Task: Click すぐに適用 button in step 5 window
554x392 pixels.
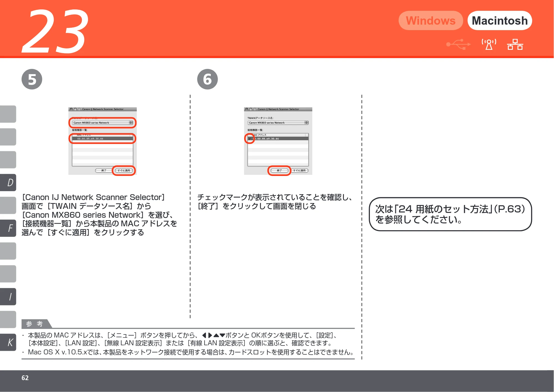Action: coord(124,170)
